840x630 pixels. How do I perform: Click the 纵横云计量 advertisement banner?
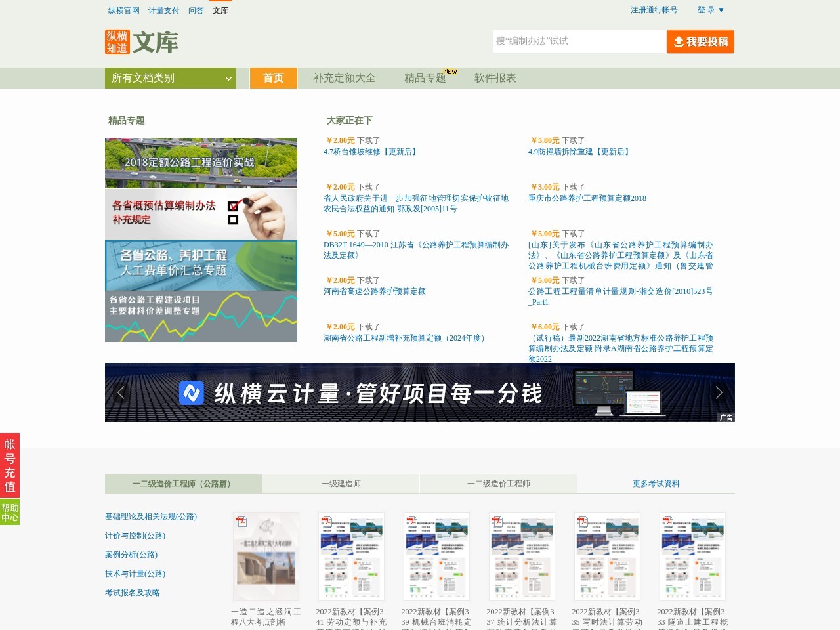(420, 392)
